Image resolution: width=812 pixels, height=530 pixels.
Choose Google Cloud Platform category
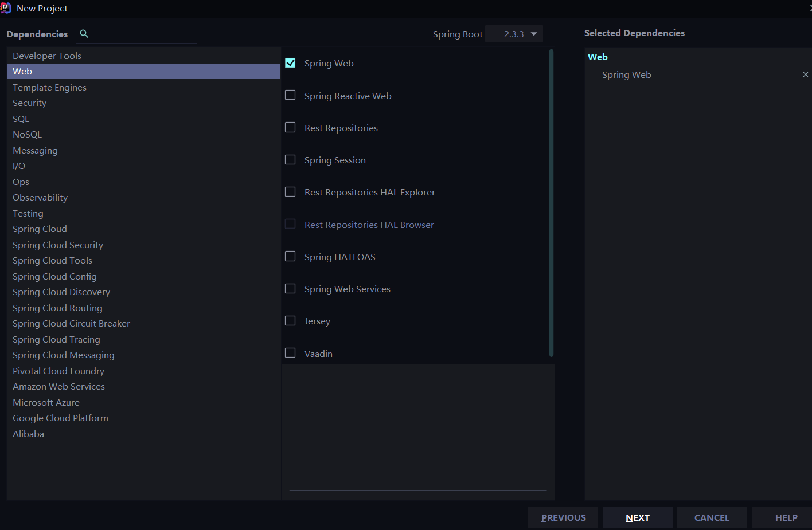click(143, 418)
